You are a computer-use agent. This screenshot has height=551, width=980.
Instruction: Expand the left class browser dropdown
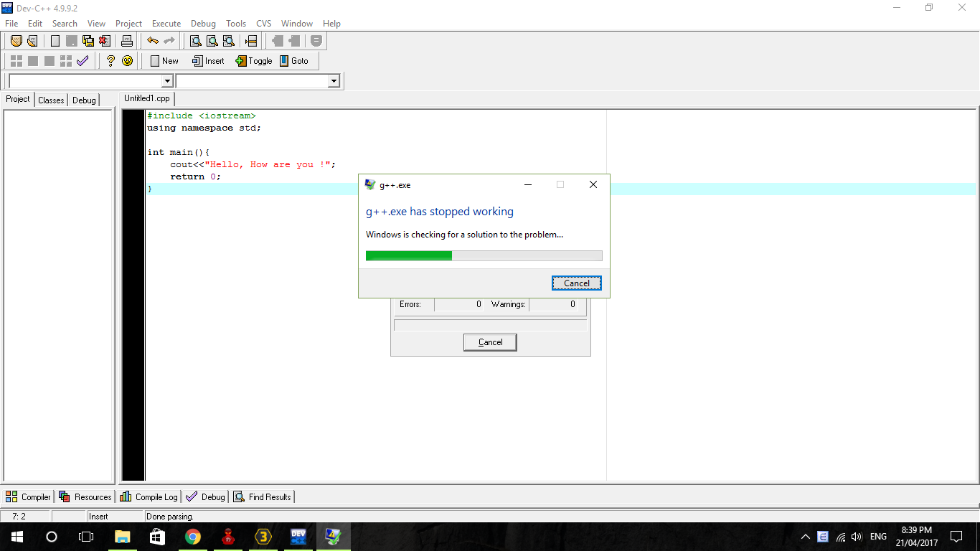point(167,81)
